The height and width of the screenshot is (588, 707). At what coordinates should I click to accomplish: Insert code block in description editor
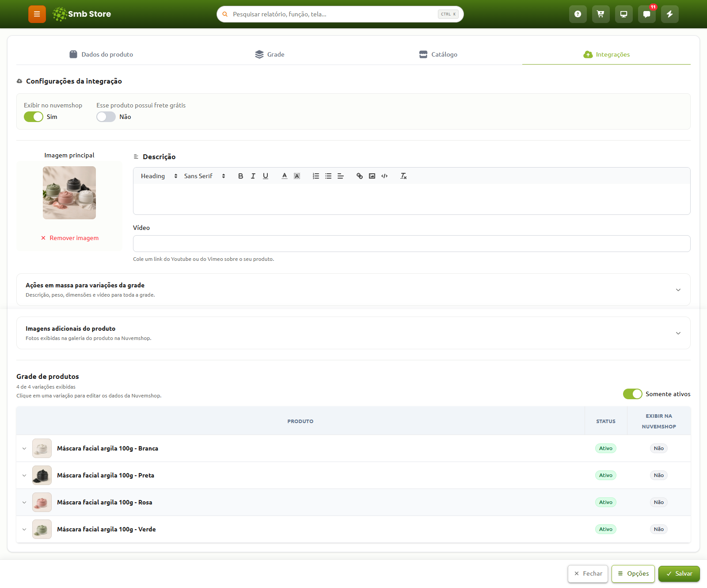point(384,176)
